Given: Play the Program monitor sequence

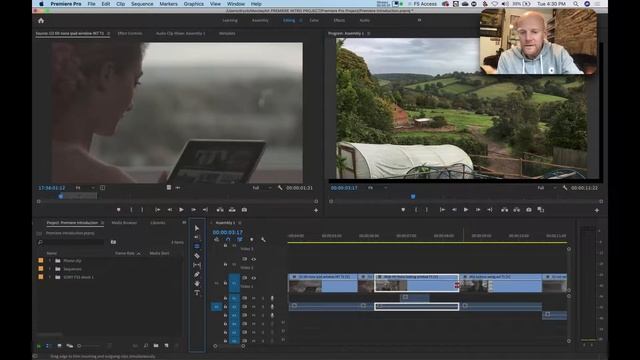Looking at the screenshot, I should [466, 210].
